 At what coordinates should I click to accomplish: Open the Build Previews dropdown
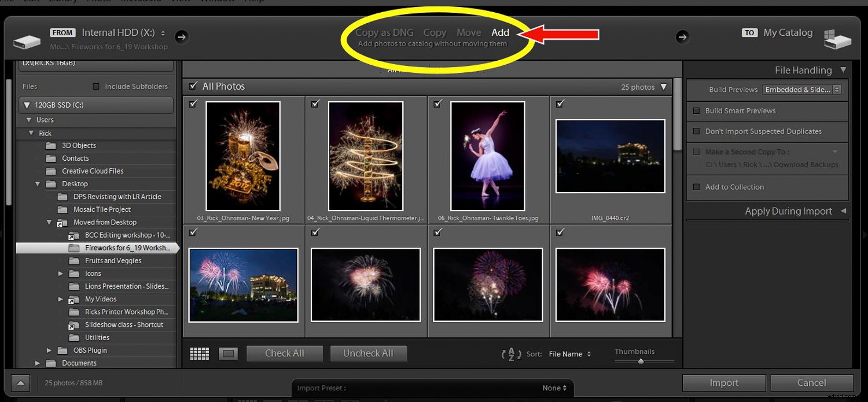coord(802,89)
